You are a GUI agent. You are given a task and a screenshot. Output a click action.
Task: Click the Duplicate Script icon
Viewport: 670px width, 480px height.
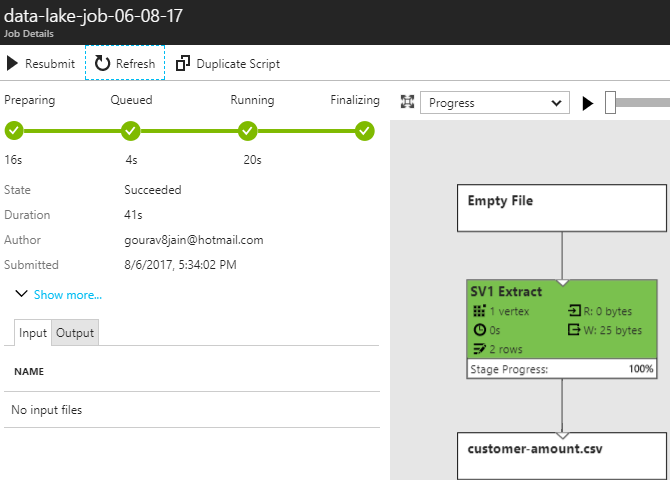pyautogui.click(x=183, y=63)
